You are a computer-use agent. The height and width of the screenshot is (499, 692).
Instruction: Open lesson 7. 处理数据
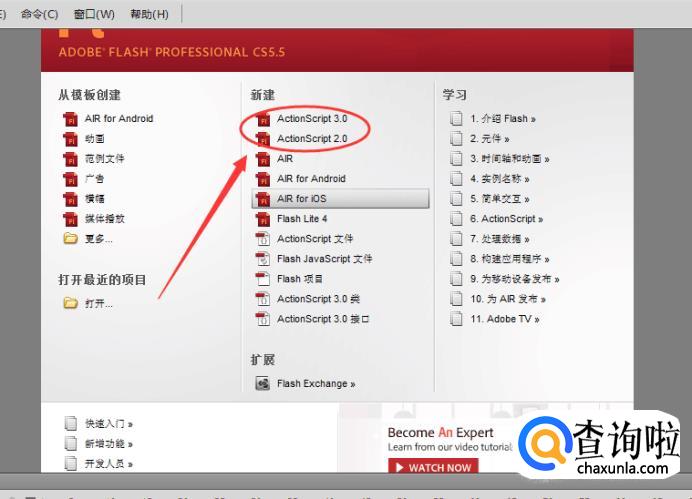[500, 239]
